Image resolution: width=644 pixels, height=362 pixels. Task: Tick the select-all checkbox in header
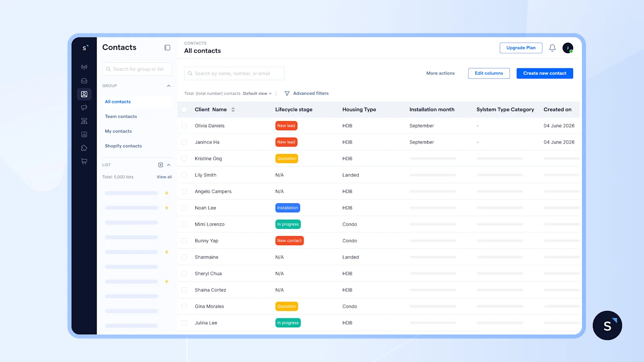click(x=184, y=109)
